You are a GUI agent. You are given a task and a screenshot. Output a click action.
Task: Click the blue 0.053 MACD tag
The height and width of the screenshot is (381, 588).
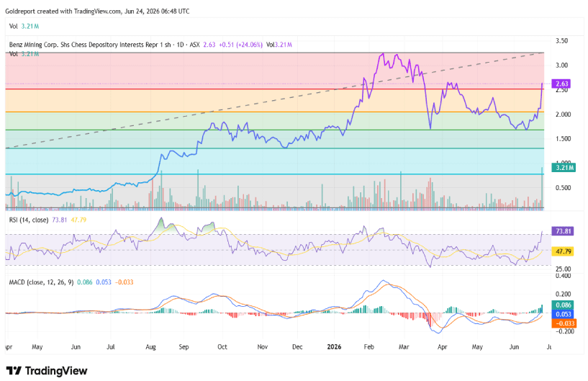pos(563,314)
